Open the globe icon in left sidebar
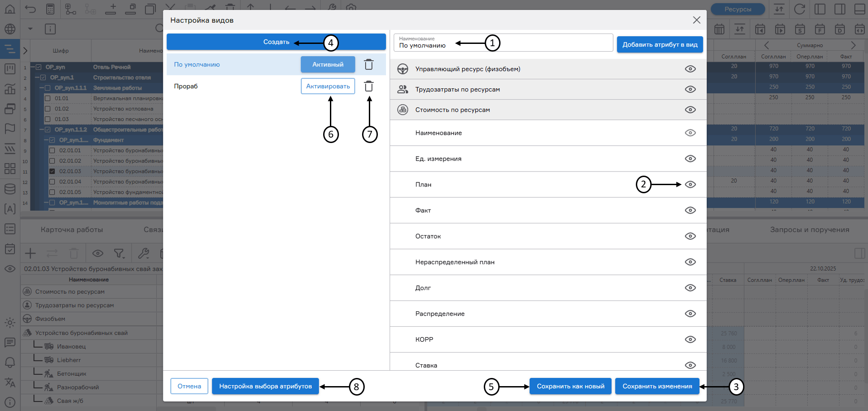868x411 pixels. pos(10,29)
